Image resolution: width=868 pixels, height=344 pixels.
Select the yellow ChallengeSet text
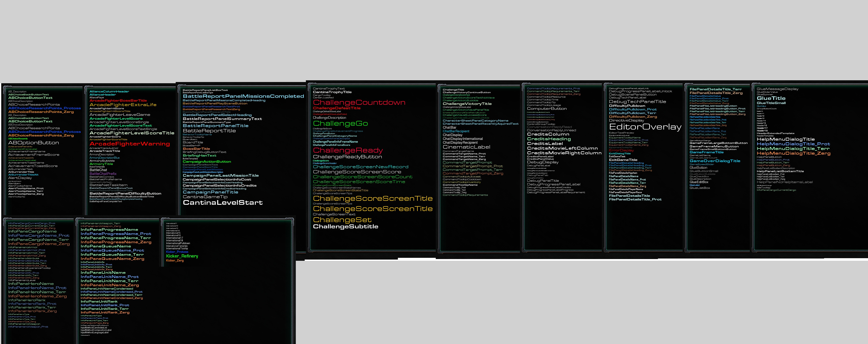[342, 220]
